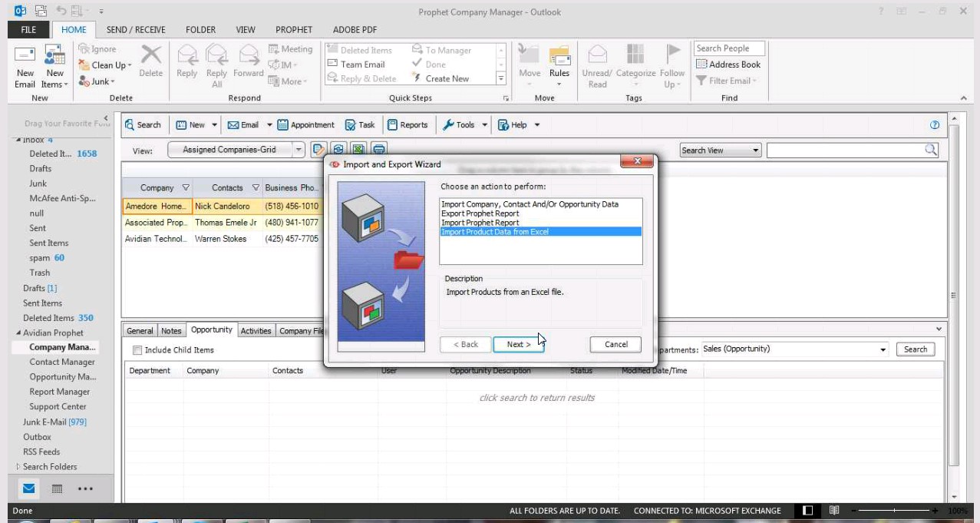Click the Prophet toolbar New button
Image resolution: width=980 pixels, height=523 pixels.
(191, 124)
